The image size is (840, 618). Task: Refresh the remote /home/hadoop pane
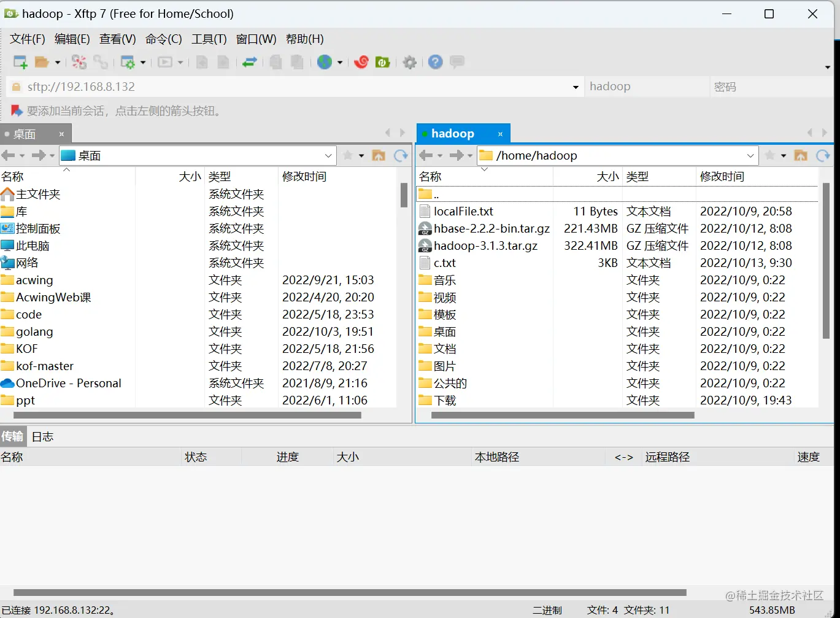point(823,156)
